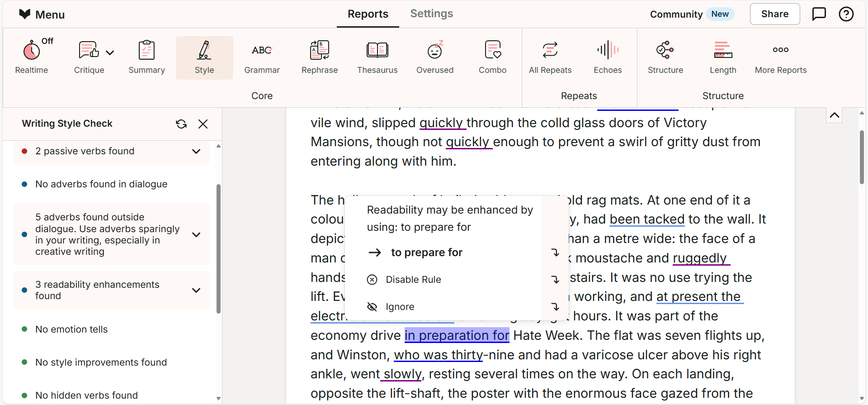Open the Thesaurus report
868x405 pixels.
tap(377, 57)
